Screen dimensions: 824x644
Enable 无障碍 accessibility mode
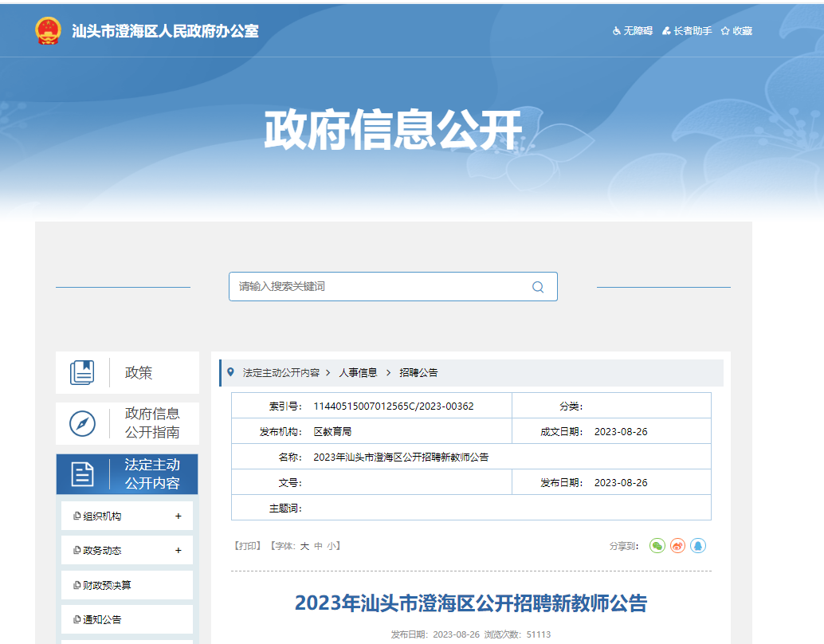click(x=632, y=31)
